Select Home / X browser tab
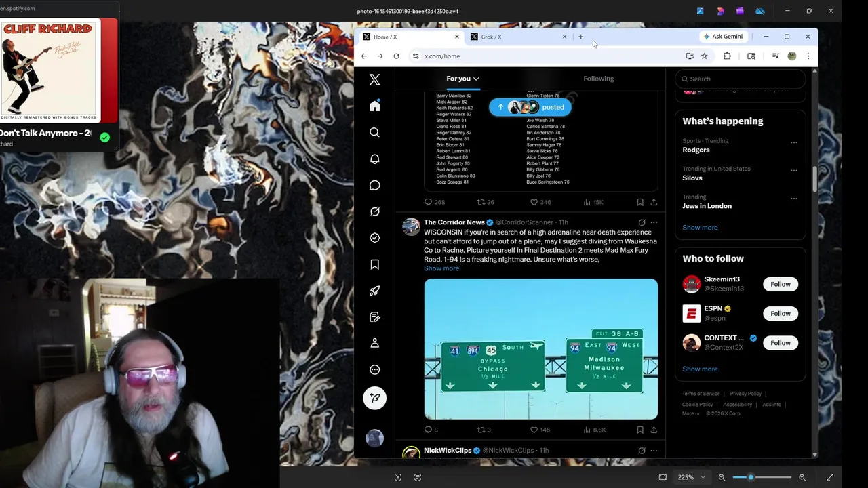The image size is (868, 488). tap(410, 37)
